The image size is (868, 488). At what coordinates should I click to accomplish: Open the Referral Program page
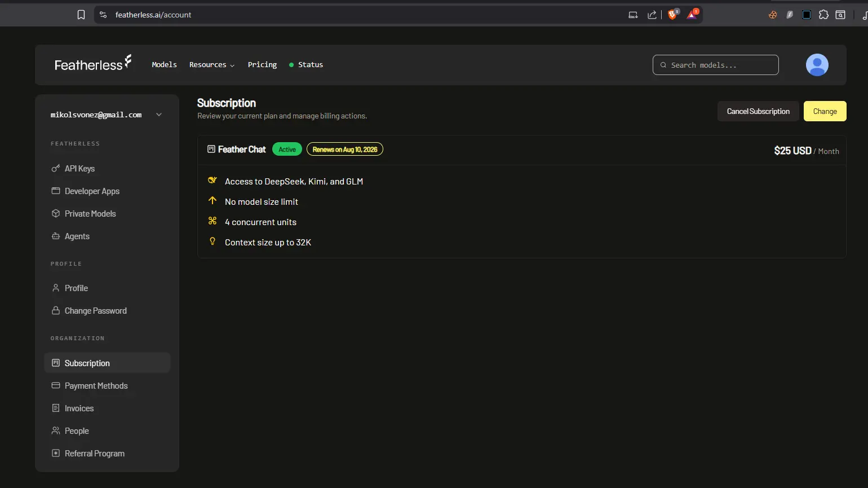(x=94, y=454)
